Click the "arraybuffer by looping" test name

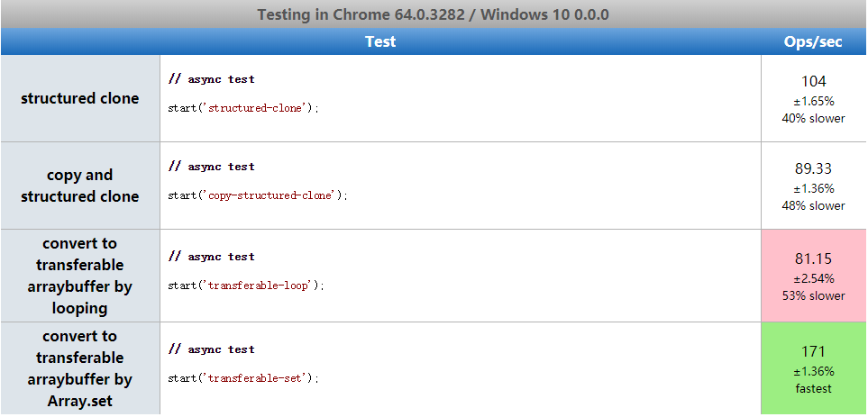point(80,276)
